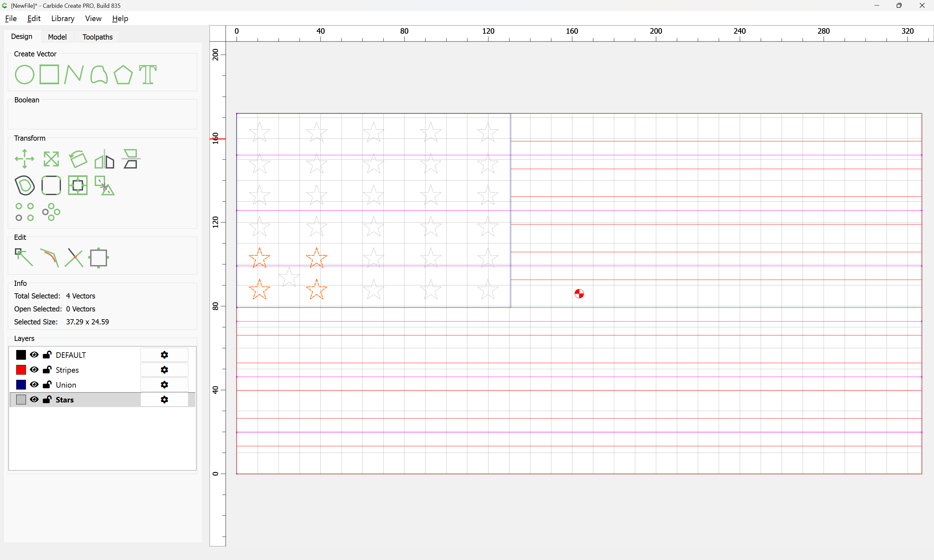The height and width of the screenshot is (560, 934).
Task: Pick the Polygon creation tool
Action: point(123,74)
